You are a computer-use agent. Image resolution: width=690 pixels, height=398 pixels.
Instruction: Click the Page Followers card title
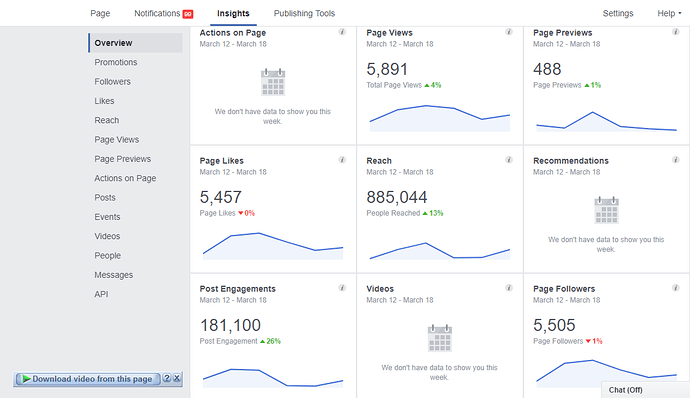point(564,289)
